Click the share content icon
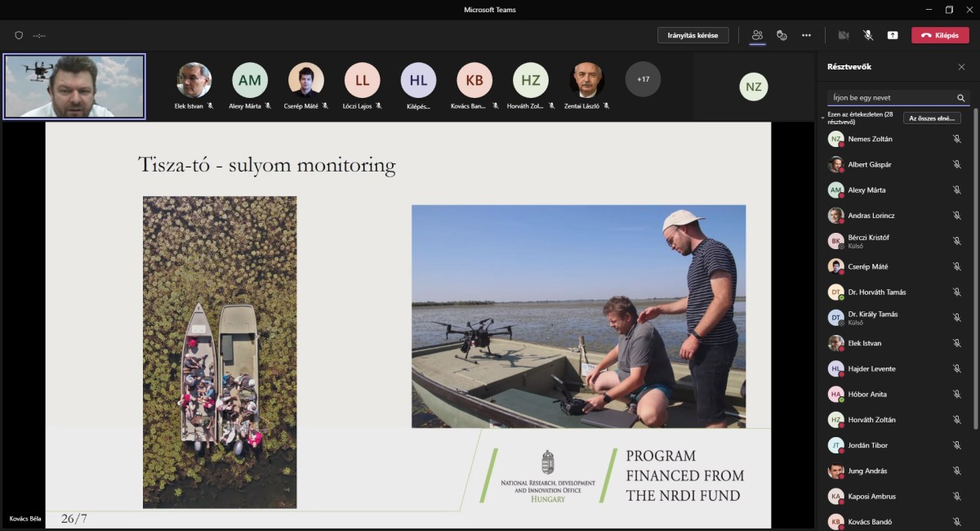 [x=893, y=35]
